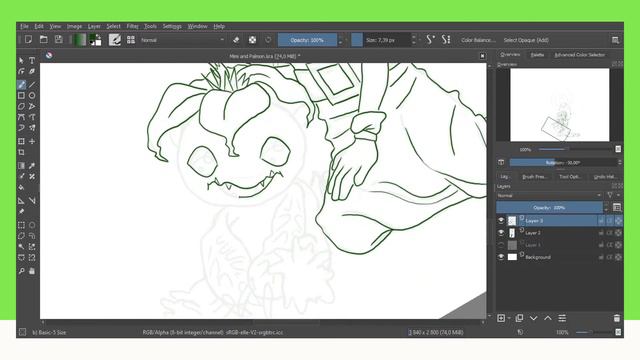Toggle preserve alpha in toolbar
This screenshot has height=360, width=640.
[x=253, y=40]
